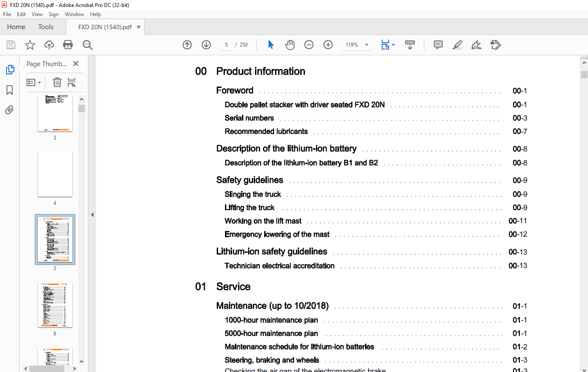Open the Edit menu
This screenshot has width=588, height=372.
(x=21, y=14)
